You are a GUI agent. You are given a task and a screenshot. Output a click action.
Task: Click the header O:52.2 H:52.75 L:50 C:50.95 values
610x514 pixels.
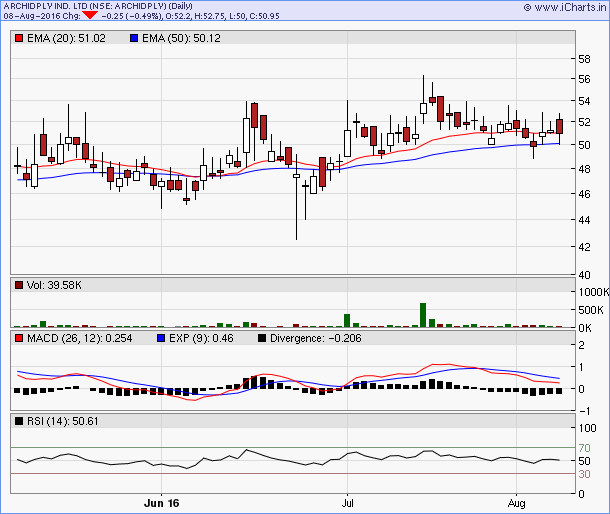tap(223, 16)
